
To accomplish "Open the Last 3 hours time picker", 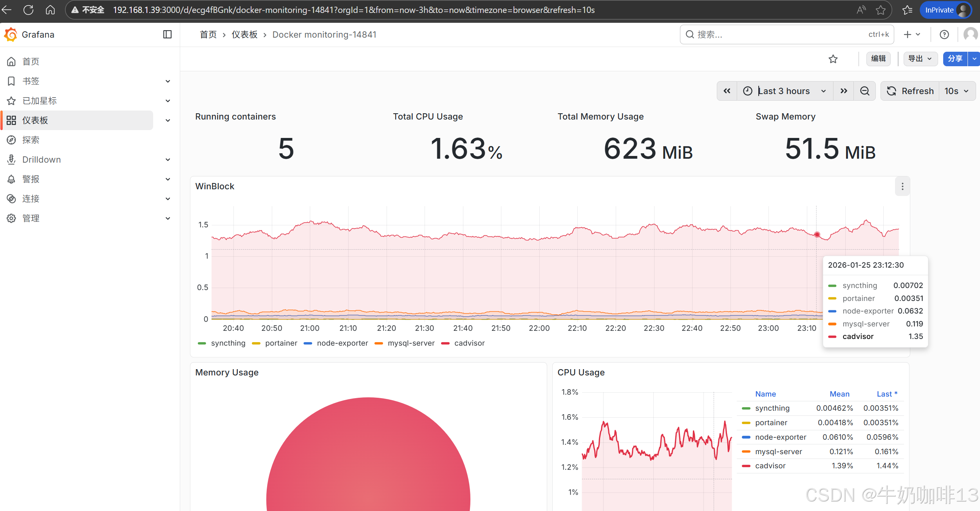I will 785,91.
